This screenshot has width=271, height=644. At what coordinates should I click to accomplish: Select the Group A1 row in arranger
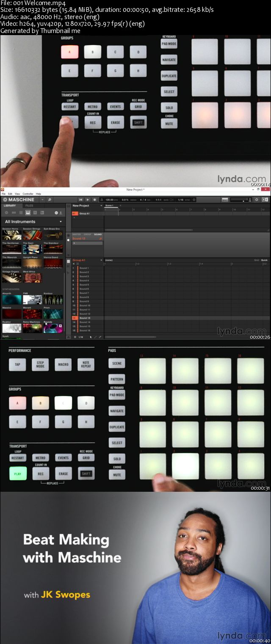(x=87, y=214)
